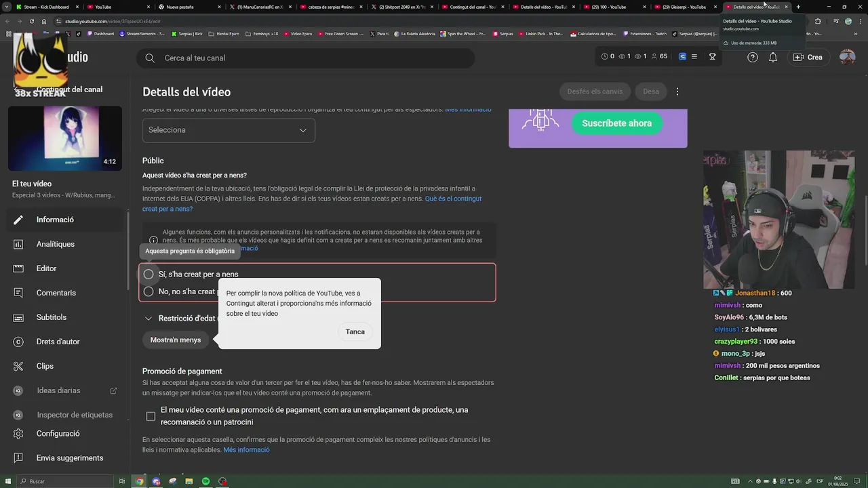Open channel account avatar menu

coord(847,58)
